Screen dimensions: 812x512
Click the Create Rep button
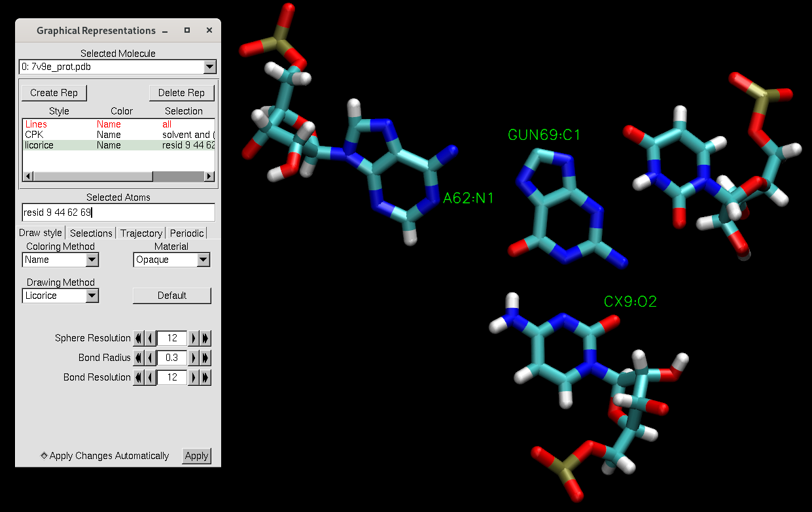tap(54, 93)
